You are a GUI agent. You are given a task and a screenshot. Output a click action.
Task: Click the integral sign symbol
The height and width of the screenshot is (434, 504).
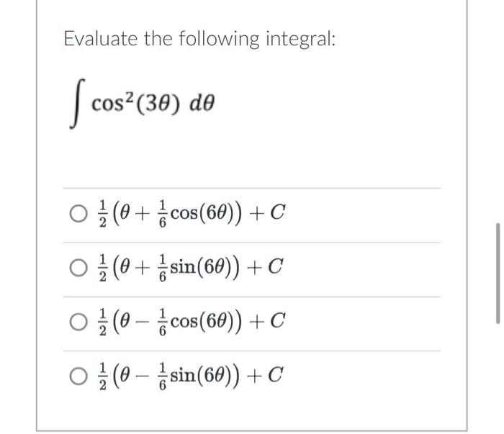click(x=77, y=104)
